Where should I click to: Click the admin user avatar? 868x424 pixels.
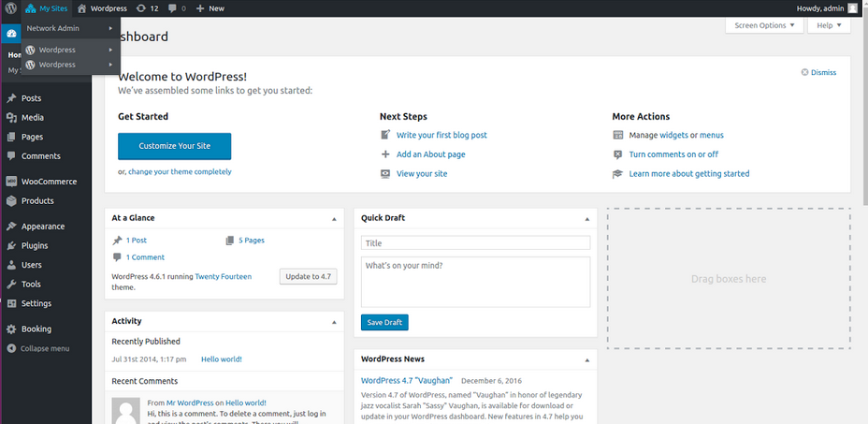pos(852,8)
